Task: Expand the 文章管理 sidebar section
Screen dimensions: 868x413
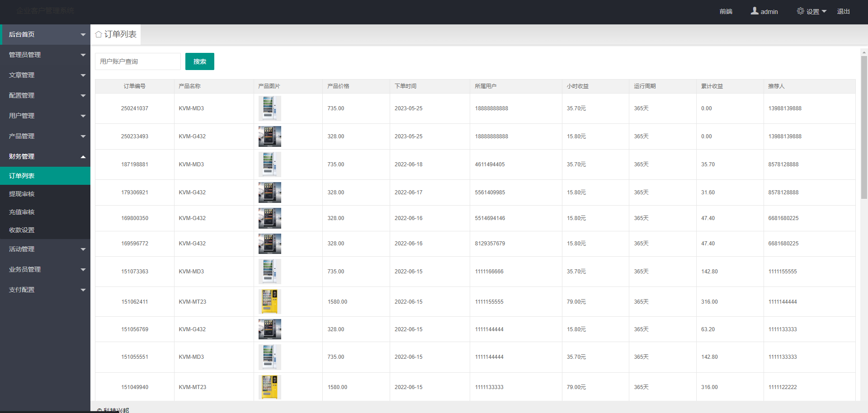Action: (45, 75)
